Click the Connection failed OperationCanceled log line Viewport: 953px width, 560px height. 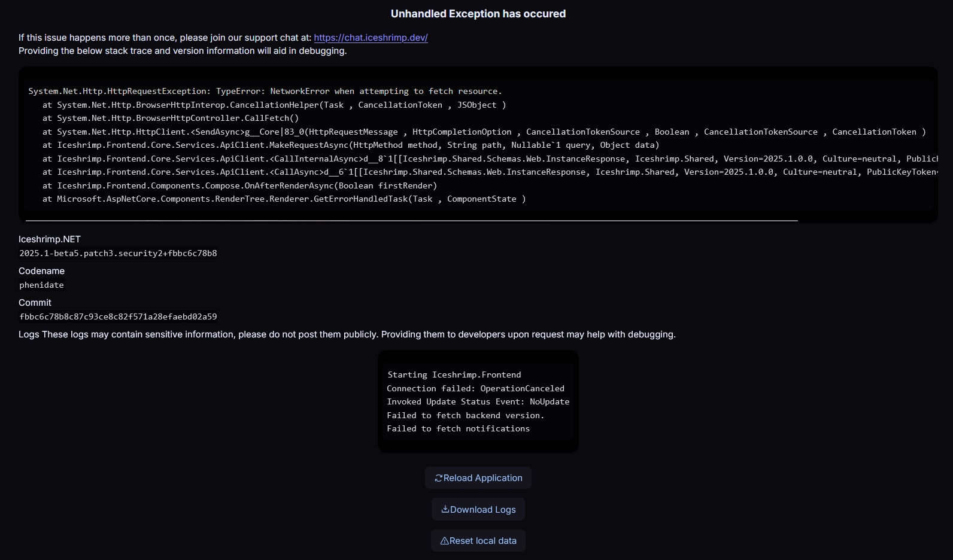click(x=475, y=388)
